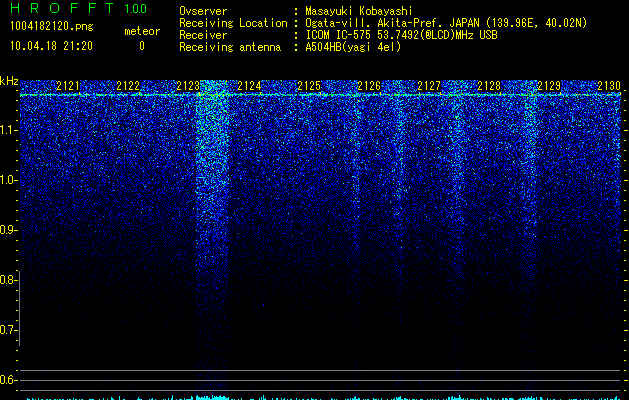Image resolution: width=629 pixels, height=400 pixels.
Task: Click the Receiving antenna label
Action: 230,47
